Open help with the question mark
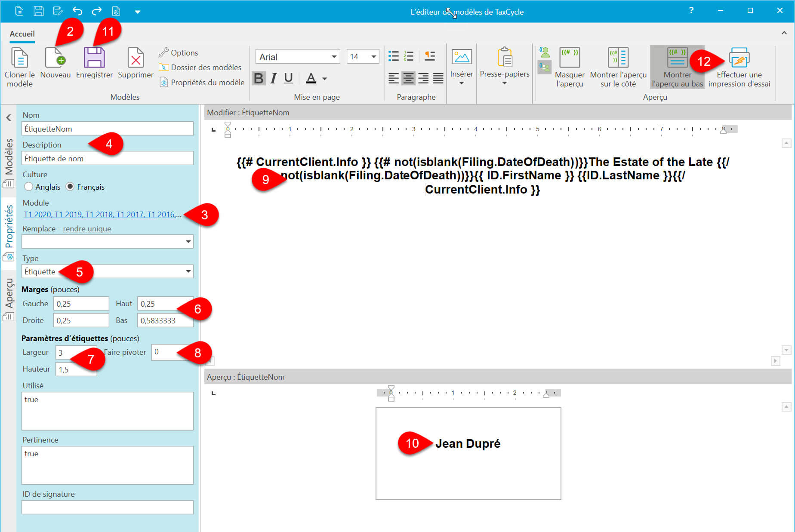 tap(691, 10)
